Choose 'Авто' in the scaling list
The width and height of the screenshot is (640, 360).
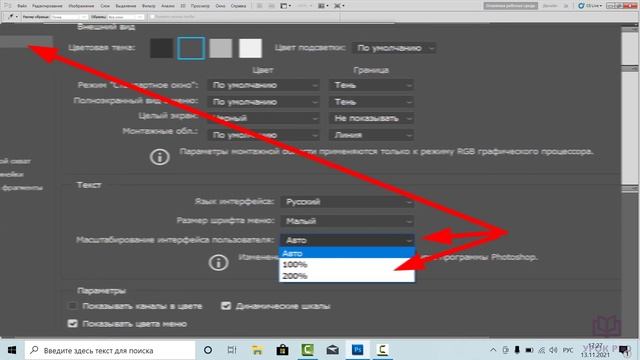pos(347,253)
